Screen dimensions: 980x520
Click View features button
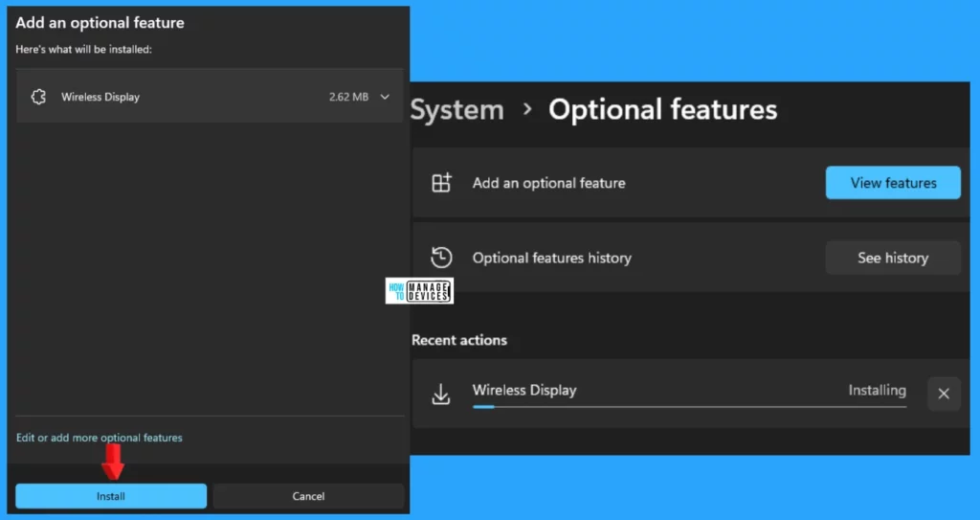893,183
